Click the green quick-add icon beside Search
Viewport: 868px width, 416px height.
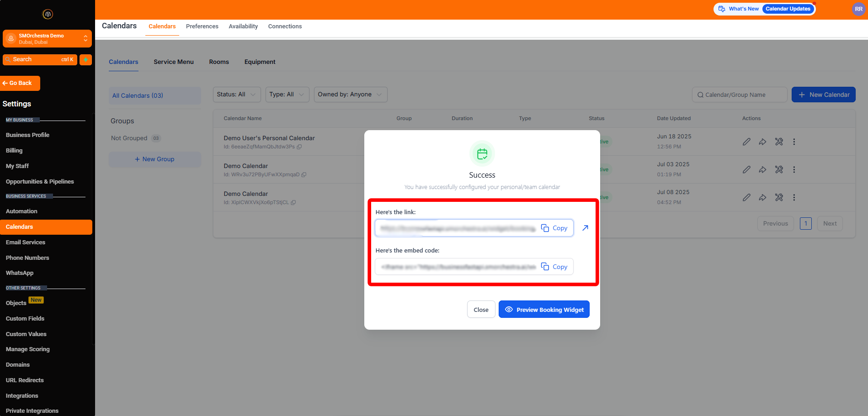tap(85, 59)
